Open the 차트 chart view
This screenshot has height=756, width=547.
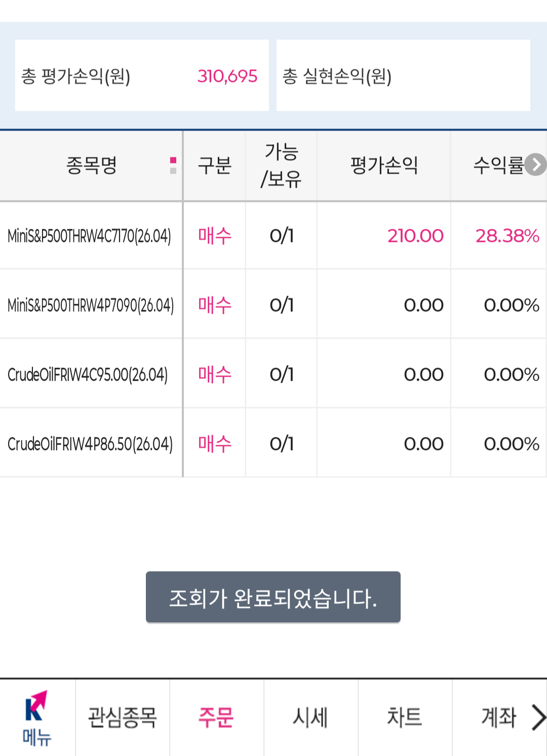click(404, 716)
